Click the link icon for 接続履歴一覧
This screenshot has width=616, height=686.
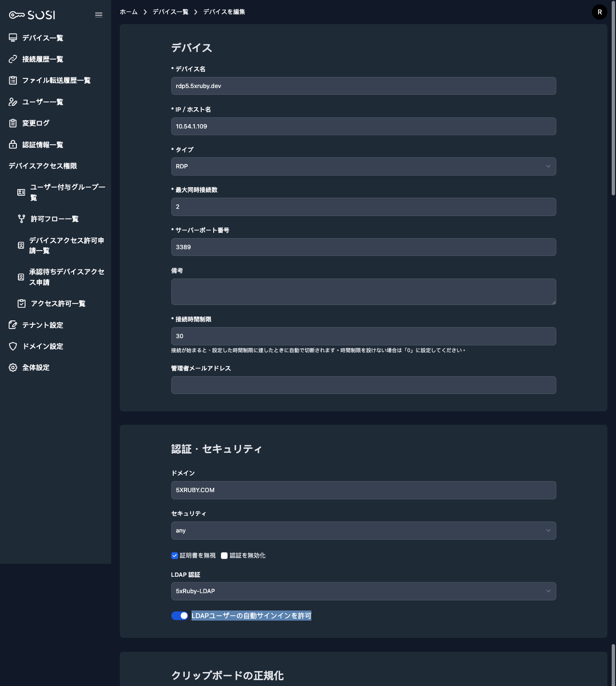tap(13, 59)
